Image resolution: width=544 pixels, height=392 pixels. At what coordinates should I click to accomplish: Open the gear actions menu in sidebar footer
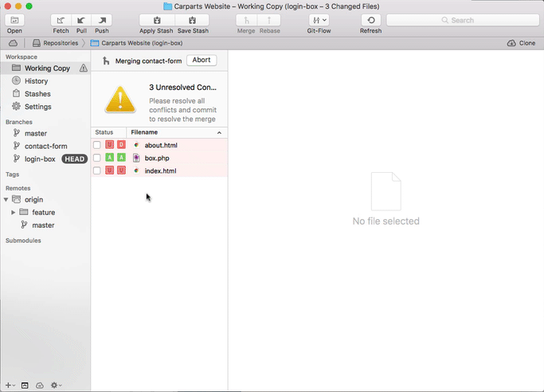(x=56, y=385)
